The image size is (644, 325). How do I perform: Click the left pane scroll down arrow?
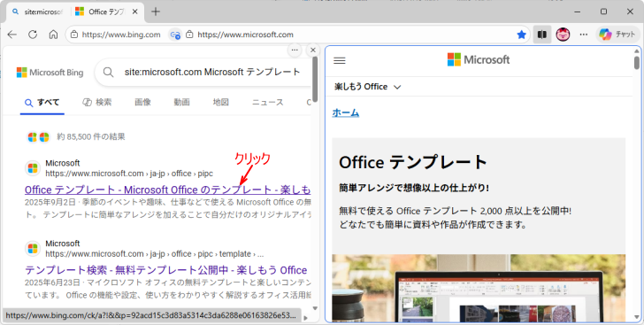315,308
